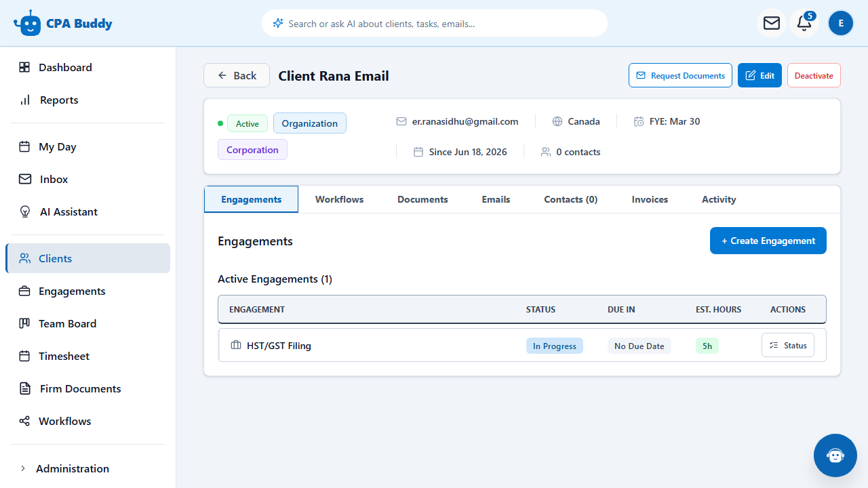Focus the AI search input field

pos(435,23)
